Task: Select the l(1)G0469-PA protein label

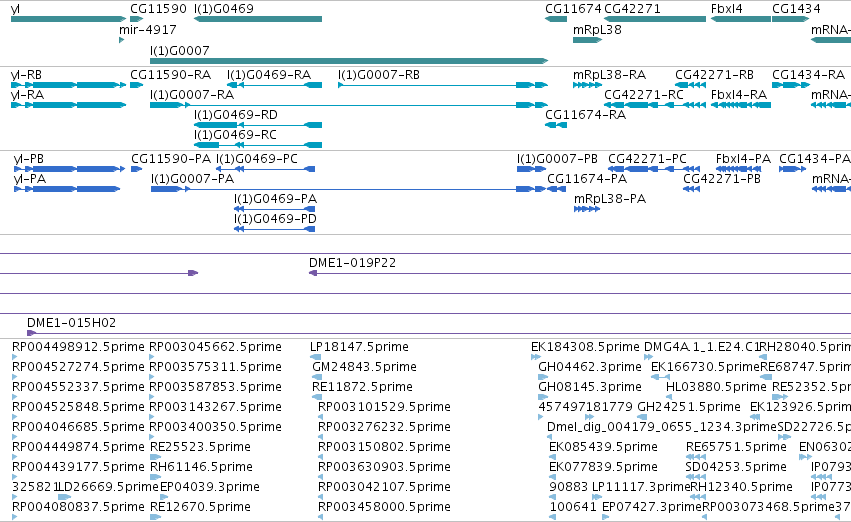Action: (x=275, y=199)
